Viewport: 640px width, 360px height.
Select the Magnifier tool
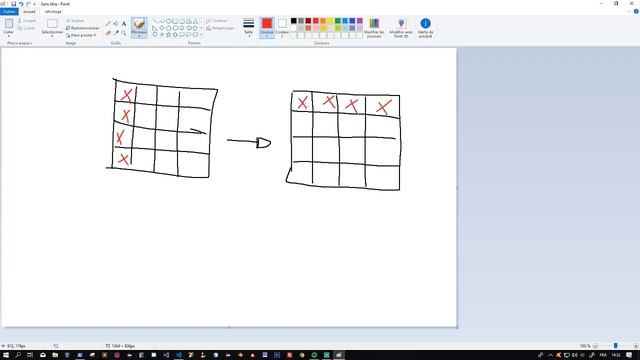[x=124, y=33]
